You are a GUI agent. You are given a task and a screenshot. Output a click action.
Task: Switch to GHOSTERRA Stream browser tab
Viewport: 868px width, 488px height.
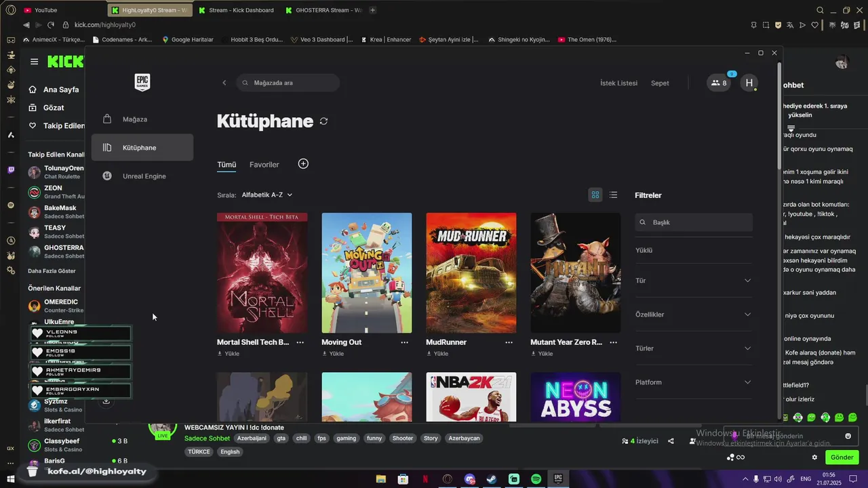coord(323,10)
